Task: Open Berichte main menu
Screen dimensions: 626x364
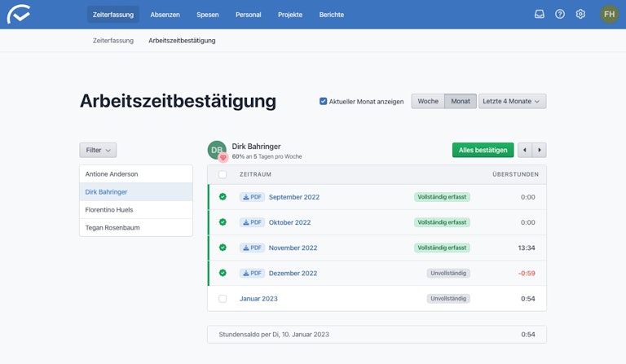Action: click(332, 15)
